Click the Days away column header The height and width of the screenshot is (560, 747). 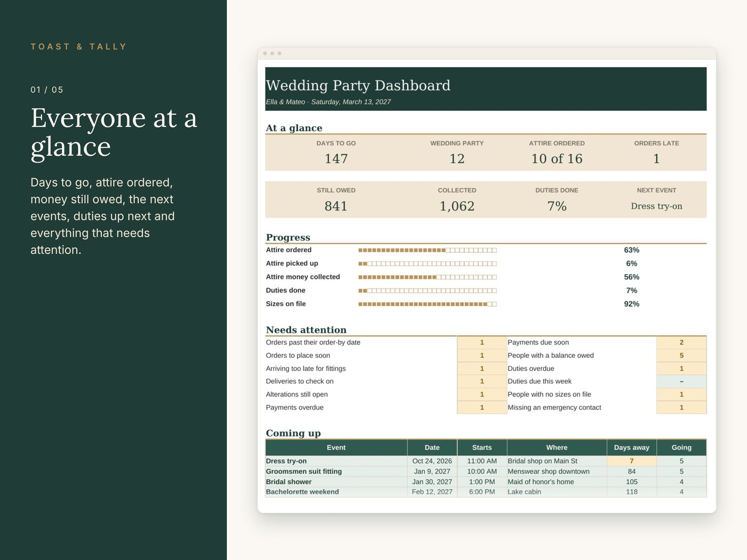pyautogui.click(x=632, y=447)
